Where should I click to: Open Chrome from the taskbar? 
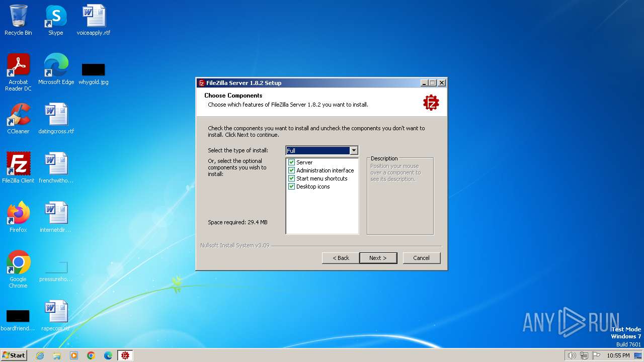pos(91,355)
